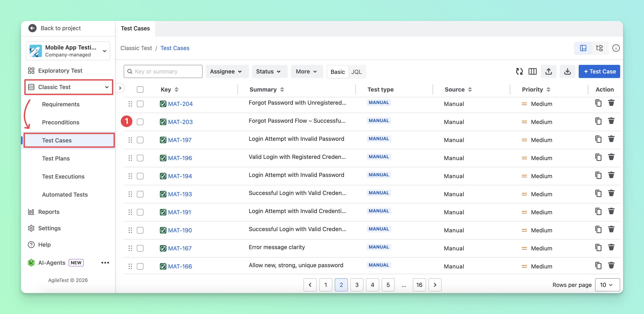This screenshot has width=644, height=314.
Task: Go to page 3
Action: point(357,285)
